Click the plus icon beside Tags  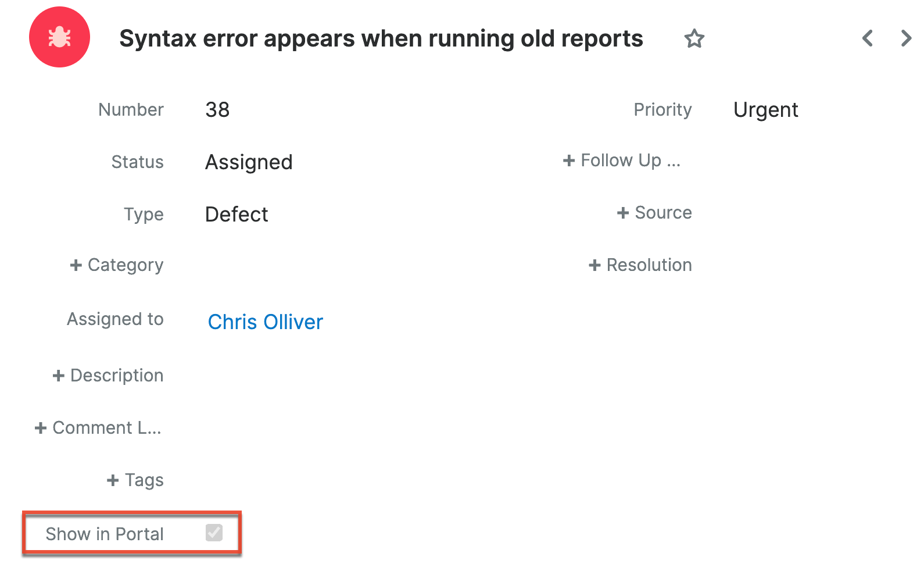113,480
